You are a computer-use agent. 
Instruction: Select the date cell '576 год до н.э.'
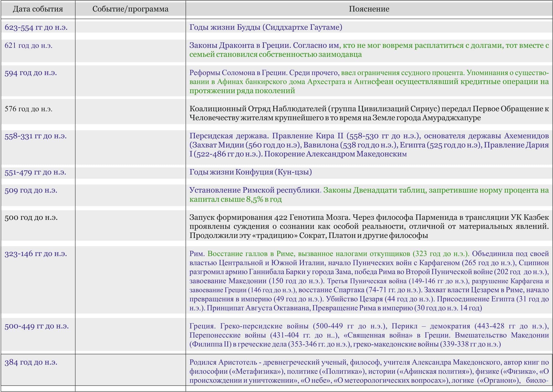[28, 109]
